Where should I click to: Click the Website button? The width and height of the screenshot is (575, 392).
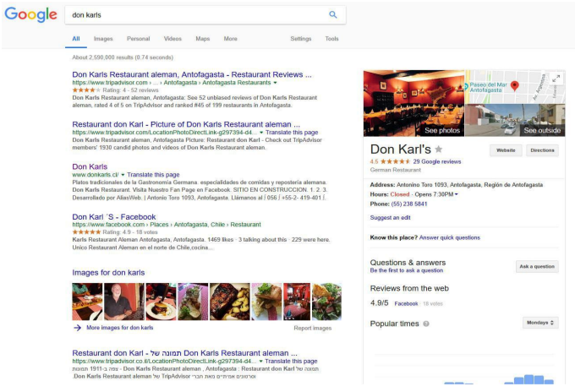[x=506, y=150]
